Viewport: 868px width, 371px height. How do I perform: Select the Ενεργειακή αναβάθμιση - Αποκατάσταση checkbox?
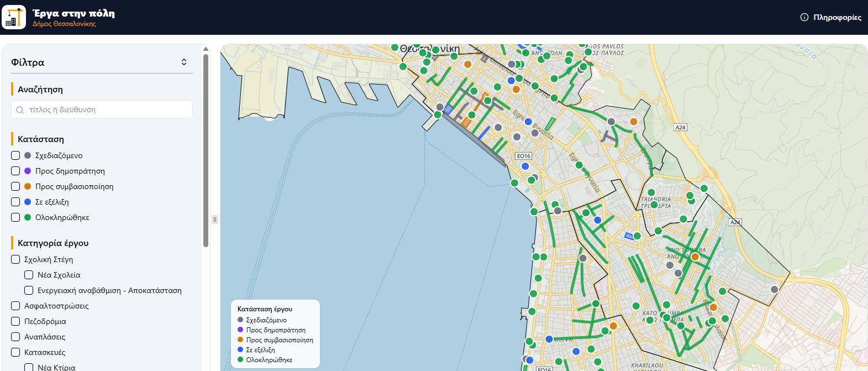click(x=29, y=290)
